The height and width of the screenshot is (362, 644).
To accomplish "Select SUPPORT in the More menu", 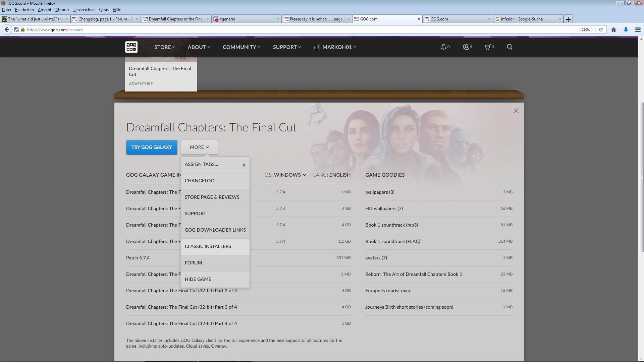I will point(215,214).
